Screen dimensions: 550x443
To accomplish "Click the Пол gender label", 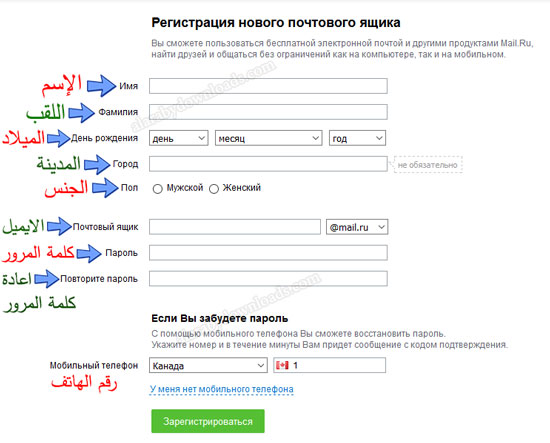I will pyautogui.click(x=129, y=188).
